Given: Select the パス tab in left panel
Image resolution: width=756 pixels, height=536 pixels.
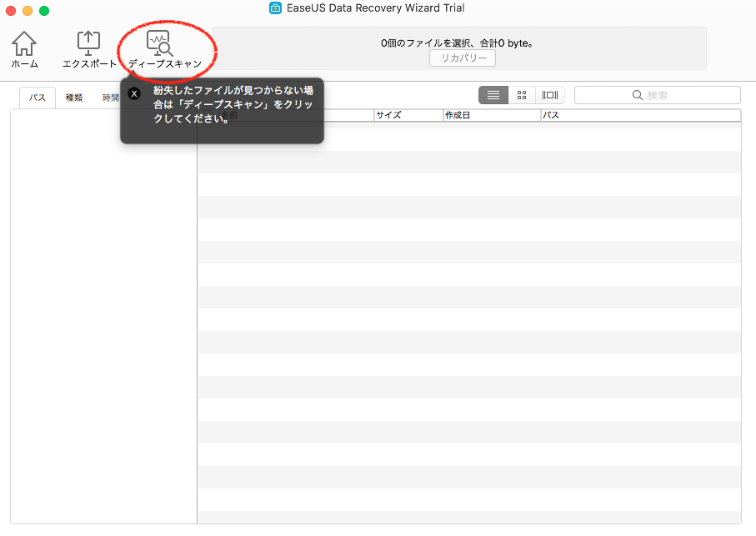Looking at the screenshot, I should point(38,98).
